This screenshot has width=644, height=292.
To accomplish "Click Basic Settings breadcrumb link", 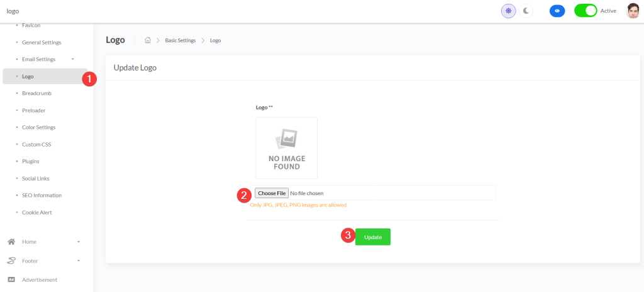I will (180, 40).
